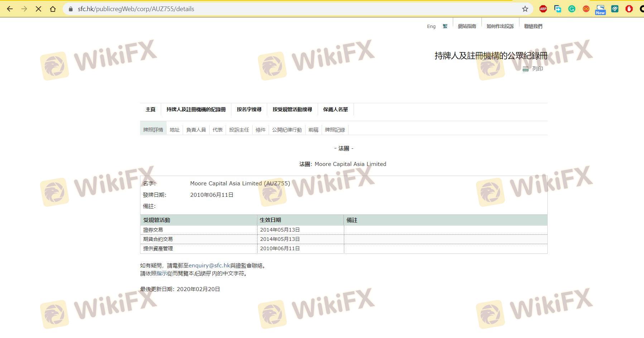
Task: Click the 提供資產管理 effective date 2010年06月11日
Action: tap(280, 248)
